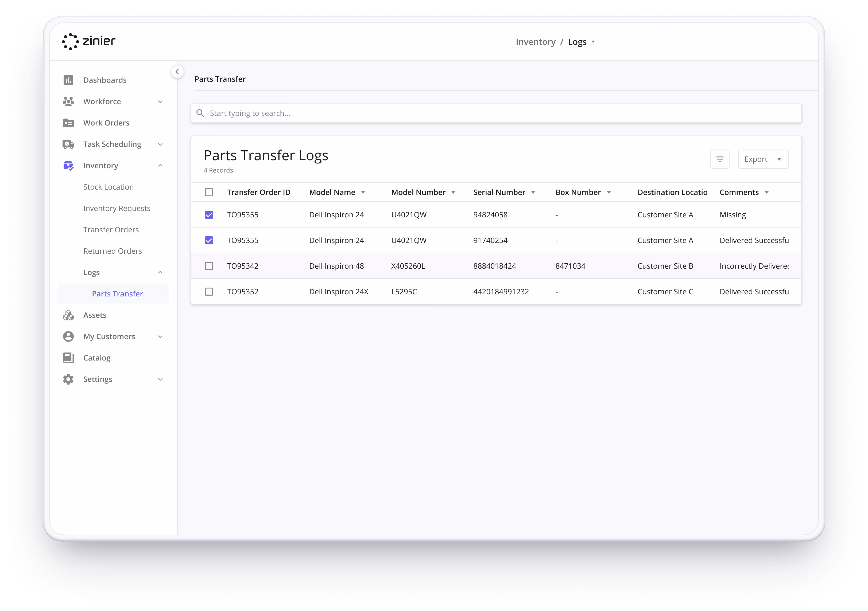This screenshot has width=868, height=611.
Task: Click the Catalog book icon
Action: coord(68,358)
